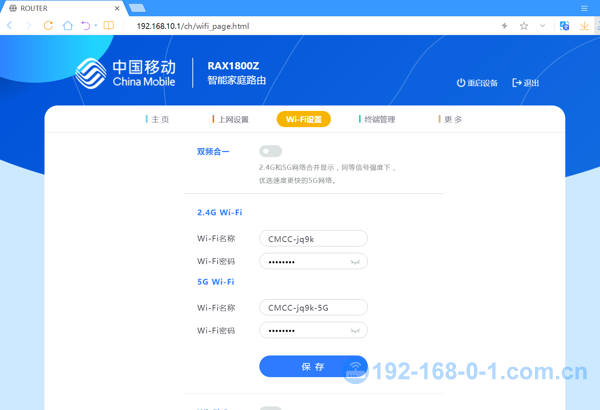Click the 5G Wi-Fi section heading

pos(215,282)
